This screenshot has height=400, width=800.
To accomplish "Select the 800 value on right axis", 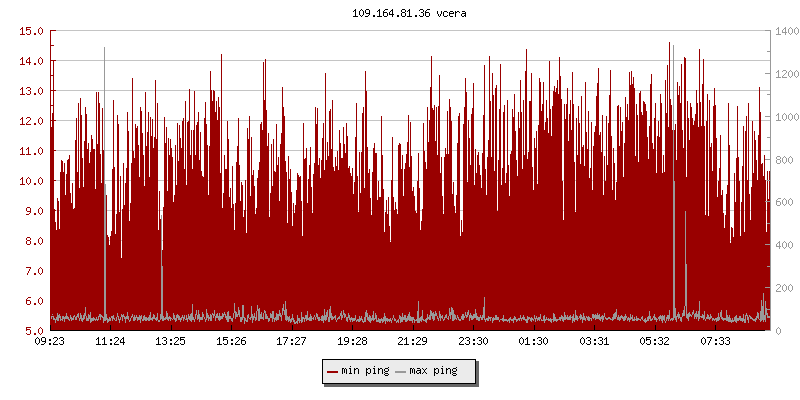I will 783,160.
